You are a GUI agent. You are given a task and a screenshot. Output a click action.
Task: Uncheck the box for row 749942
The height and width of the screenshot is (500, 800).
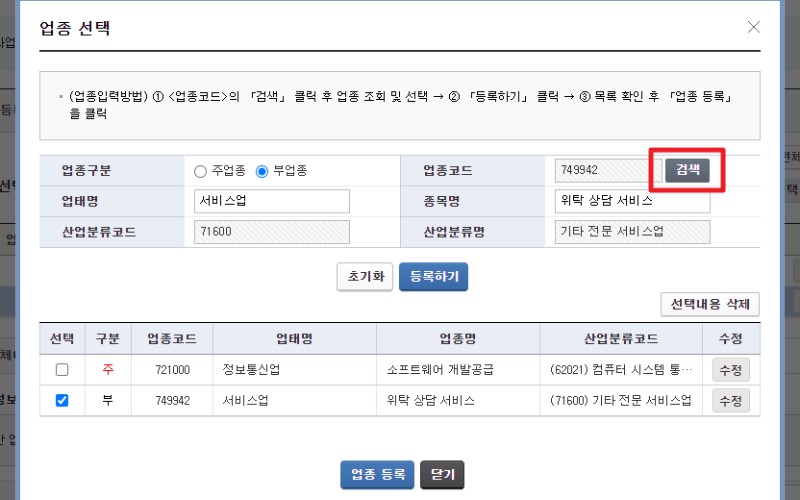(x=62, y=401)
